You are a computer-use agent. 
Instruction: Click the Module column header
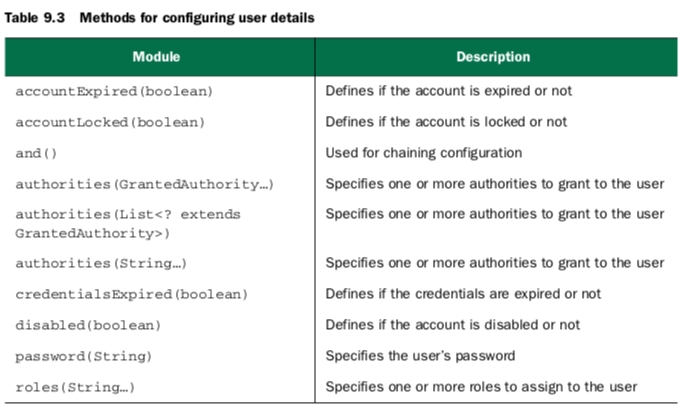(157, 57)
